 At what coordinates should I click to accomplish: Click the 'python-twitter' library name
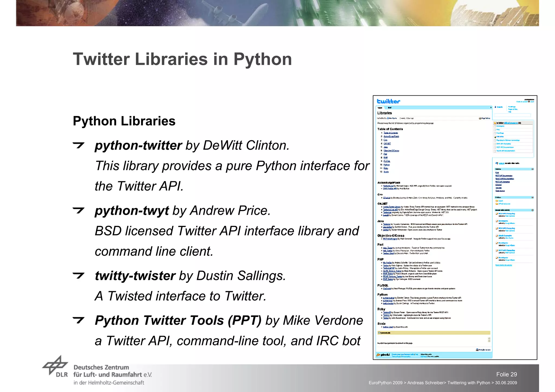pyautogui.click(x=138, y=145)
